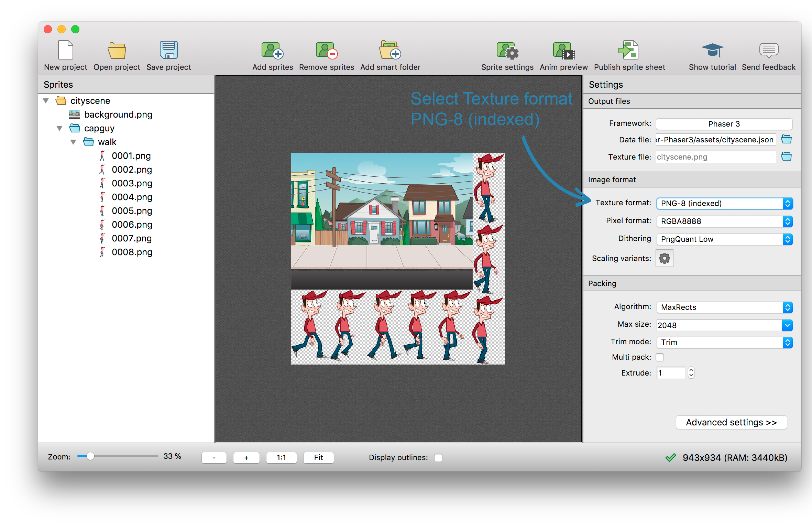Viewport: 812px width, 531px height.
Task: Enable the Multi pack option
Action: [x=660, y=357]
